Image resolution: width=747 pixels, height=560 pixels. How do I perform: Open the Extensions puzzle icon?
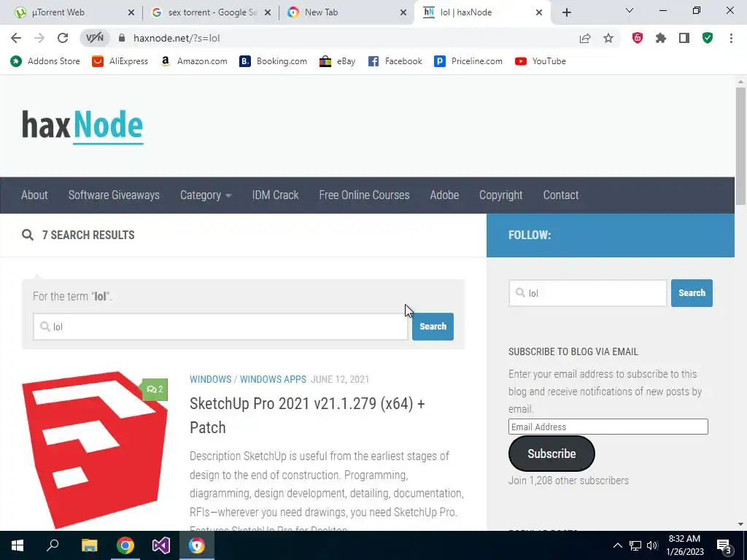661,38
